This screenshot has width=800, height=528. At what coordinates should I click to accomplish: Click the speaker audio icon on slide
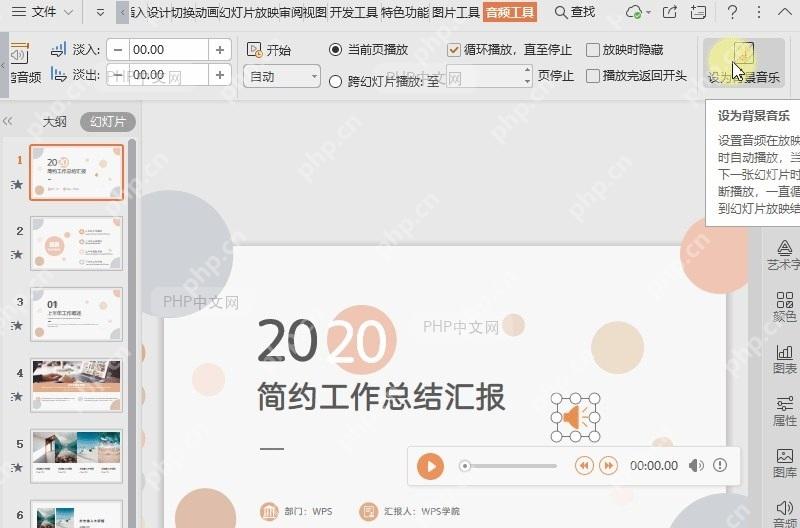click(576, 418)
